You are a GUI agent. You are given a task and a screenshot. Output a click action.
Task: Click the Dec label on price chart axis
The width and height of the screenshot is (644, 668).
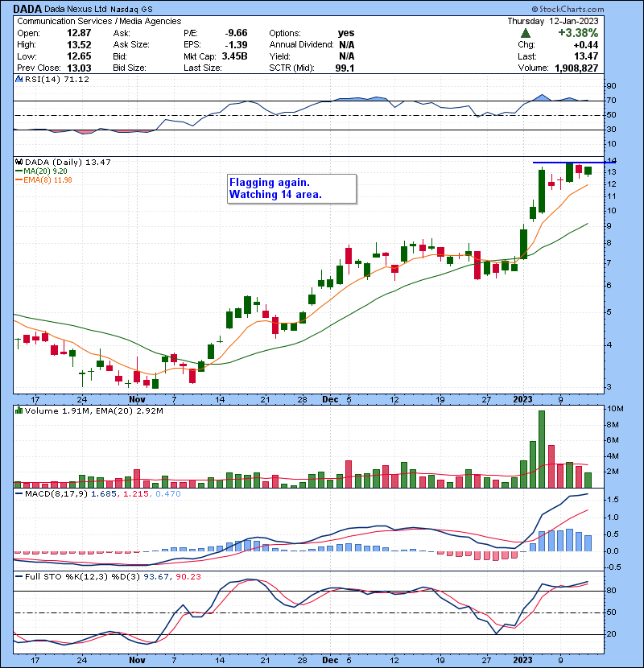(330, 400)
